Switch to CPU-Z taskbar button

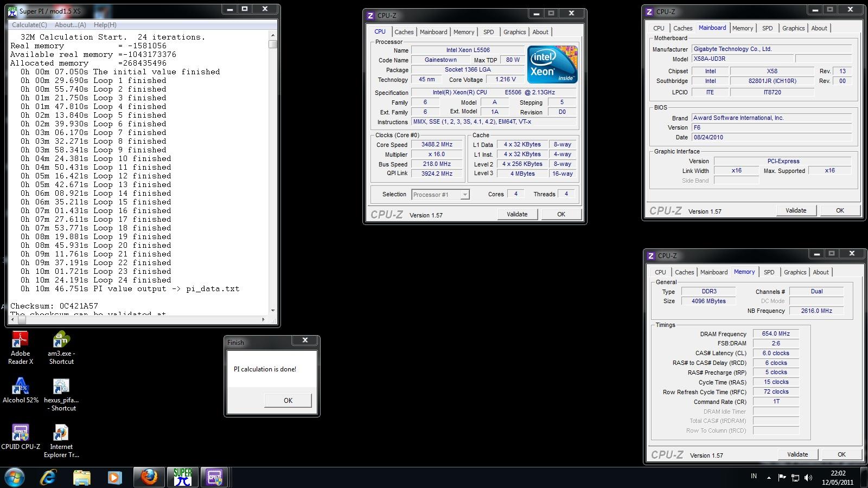click(x=214, y=477)
